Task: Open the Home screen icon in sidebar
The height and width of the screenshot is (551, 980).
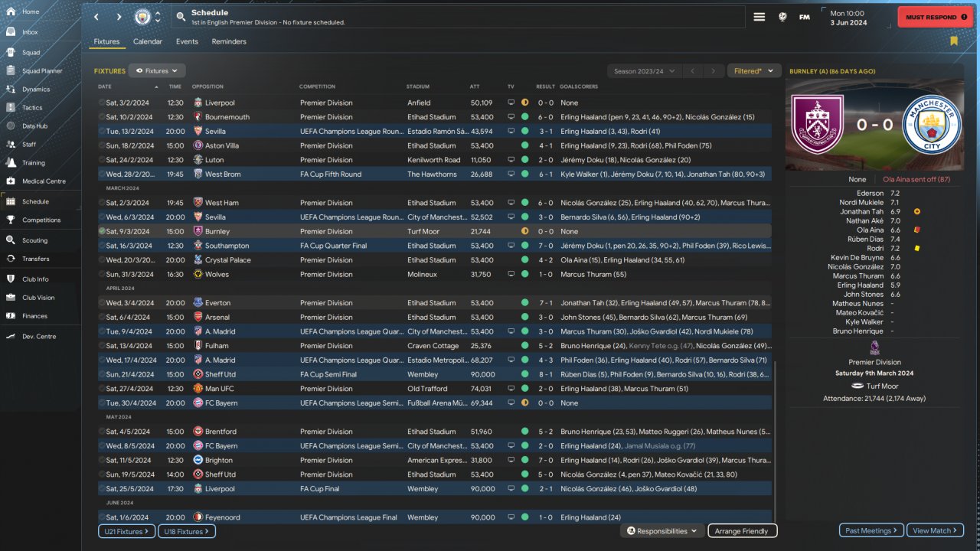Action: point(11,11)
